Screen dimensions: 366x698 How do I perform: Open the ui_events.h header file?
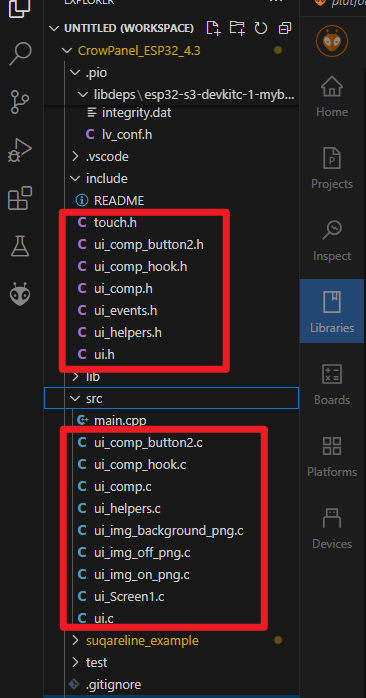(125, 310)
